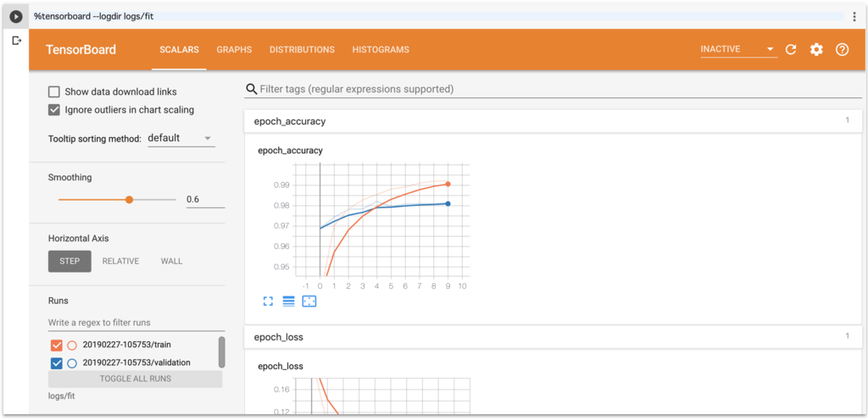Screen dimensions: 868x420
Task: Click the runs list scrollbar
Action: coord(221,352)
